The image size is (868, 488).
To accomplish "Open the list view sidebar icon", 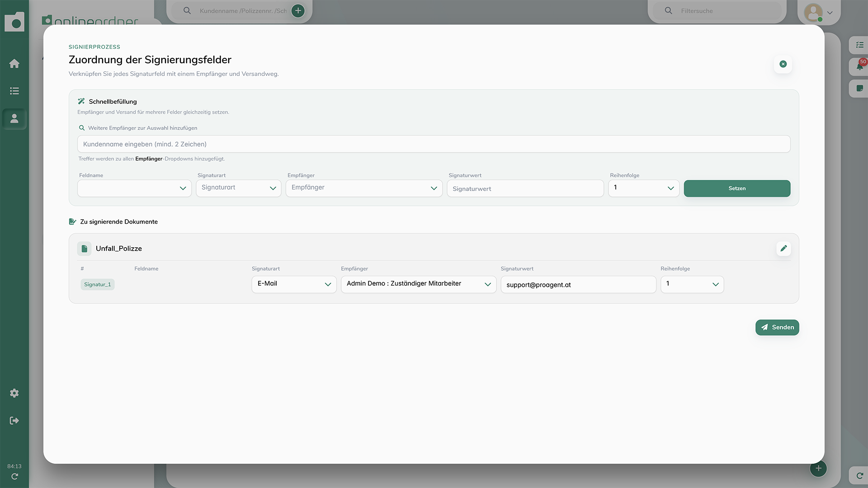I will coord(14,91).
